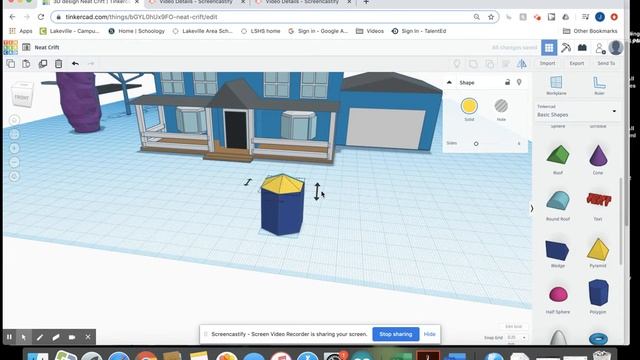Viewport: 640px width, 360px height.
Task: Click Stop sharing in Screencastify bar
Action: pos(396,334)
